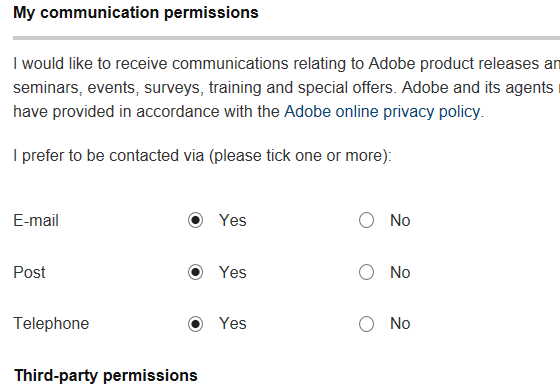Screen dimensions: 560x392
Task: Enable the Yes radio button for Telephone
Action: pos(195,324)
